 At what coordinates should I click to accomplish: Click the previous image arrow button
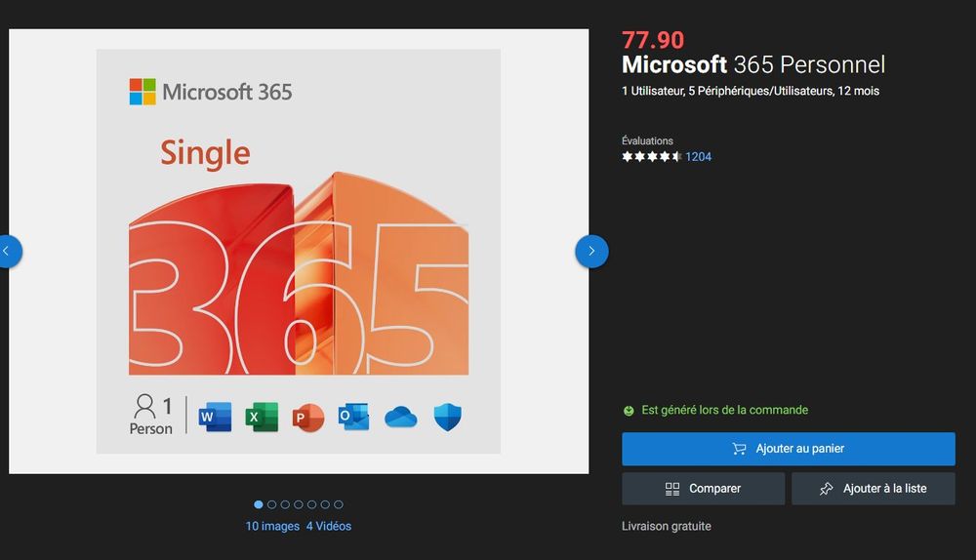coord(7,252)
